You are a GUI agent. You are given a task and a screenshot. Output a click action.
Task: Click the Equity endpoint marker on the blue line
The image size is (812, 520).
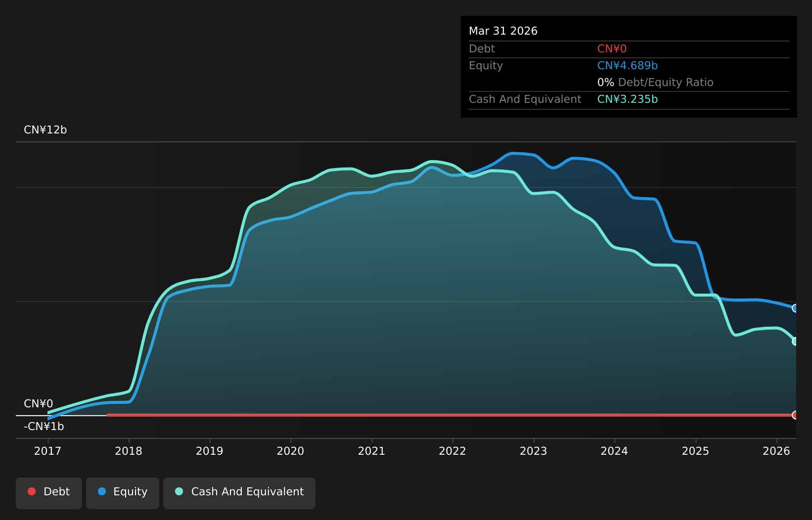pos(795,308)
